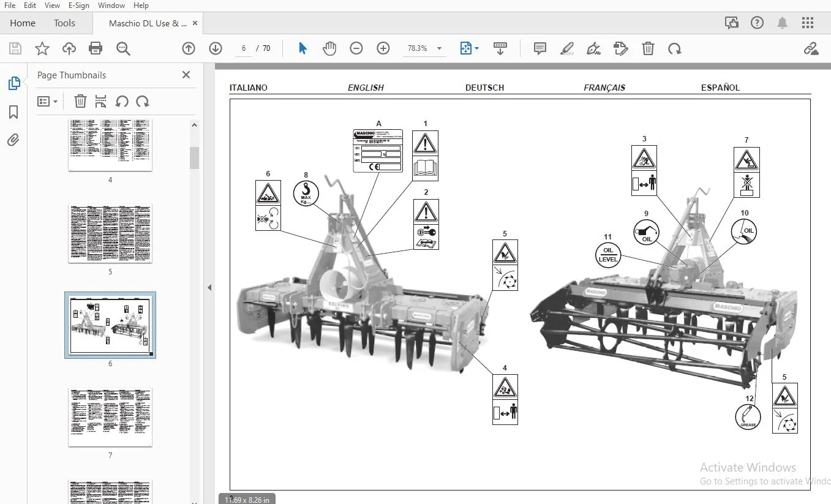Open the Edit PDF tool icon
This screenshot has width=831, height=504.
click(x=621, y=48)
